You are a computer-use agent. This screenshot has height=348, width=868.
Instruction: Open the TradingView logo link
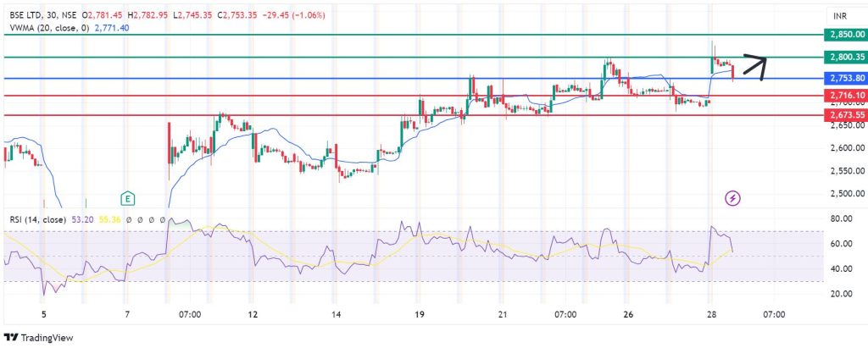coord(38,337)
